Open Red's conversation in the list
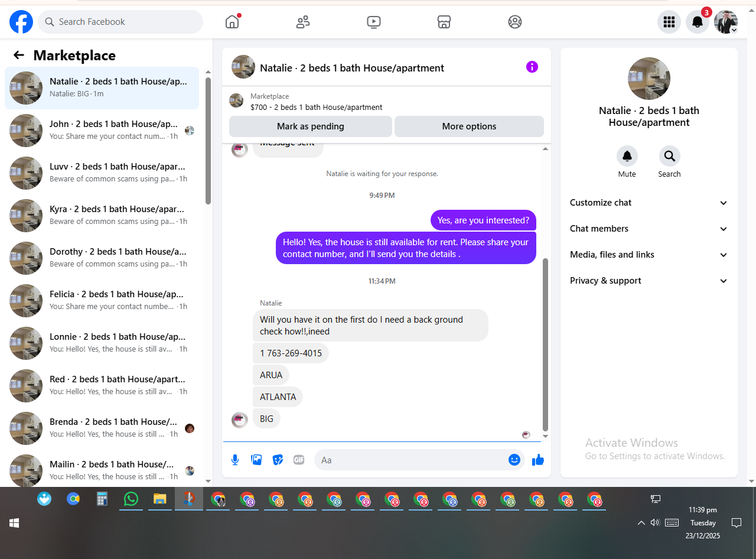The width and height of the screenshot is (756, 559). click(x=102, y=386)
